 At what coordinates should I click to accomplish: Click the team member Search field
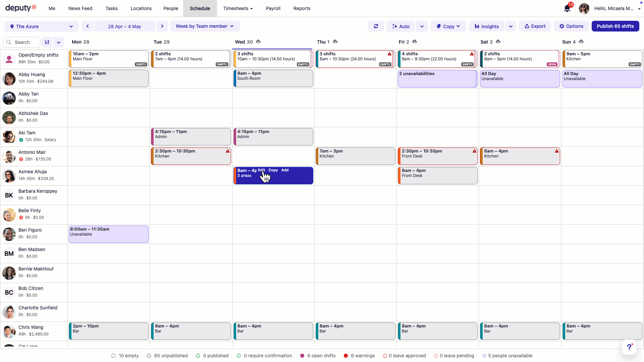21,42
